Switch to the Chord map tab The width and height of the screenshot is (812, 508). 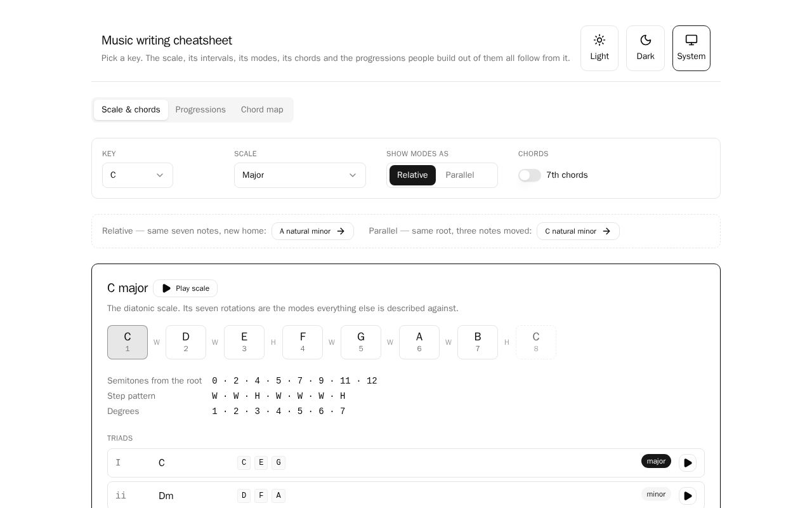(262, 110)
